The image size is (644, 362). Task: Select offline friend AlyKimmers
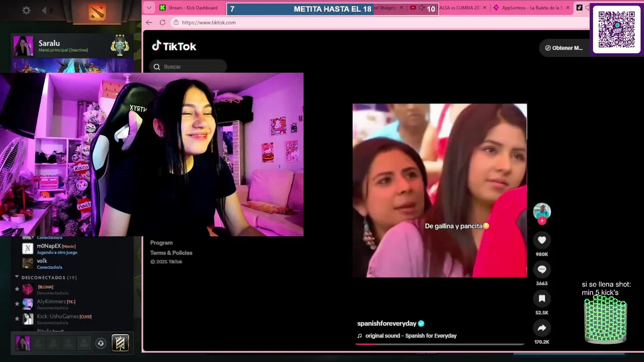coord(75,304)
